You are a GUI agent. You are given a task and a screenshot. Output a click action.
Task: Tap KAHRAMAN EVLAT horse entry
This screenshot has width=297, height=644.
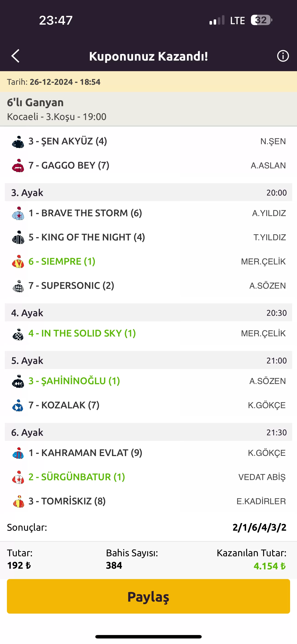[85, 453]
